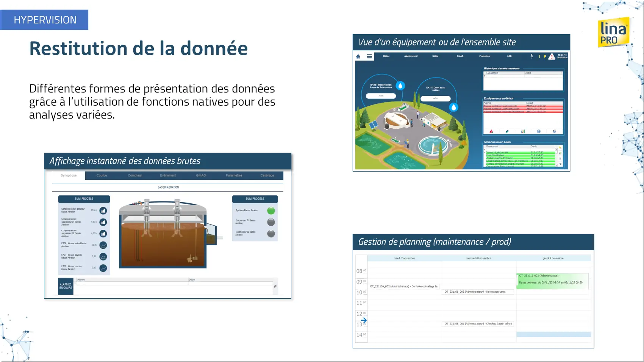This screenshot has width=644, height=362.
Task: Switch to the Synoptique tab
Action: coord(69,175)
